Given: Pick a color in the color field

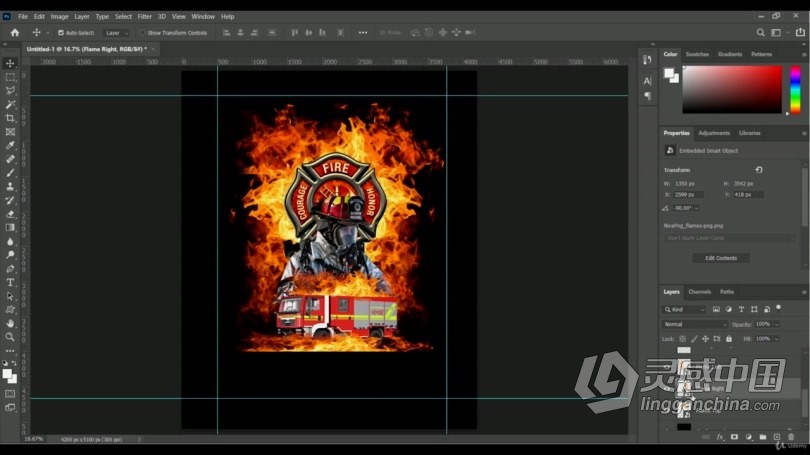Looking at the screenshot, I should (732, 89).
